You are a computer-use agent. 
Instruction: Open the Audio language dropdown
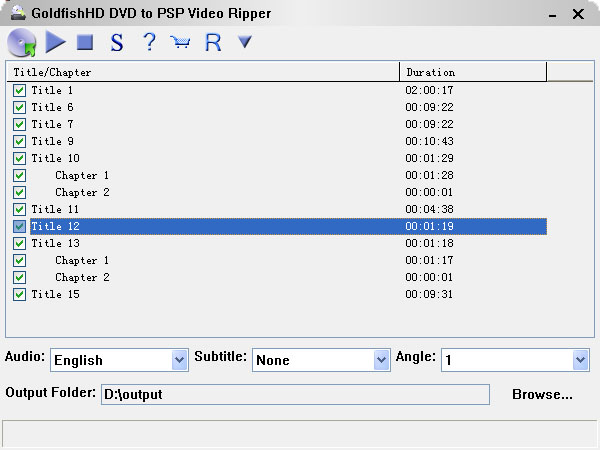pyautogui.click(x=179, y=360)
